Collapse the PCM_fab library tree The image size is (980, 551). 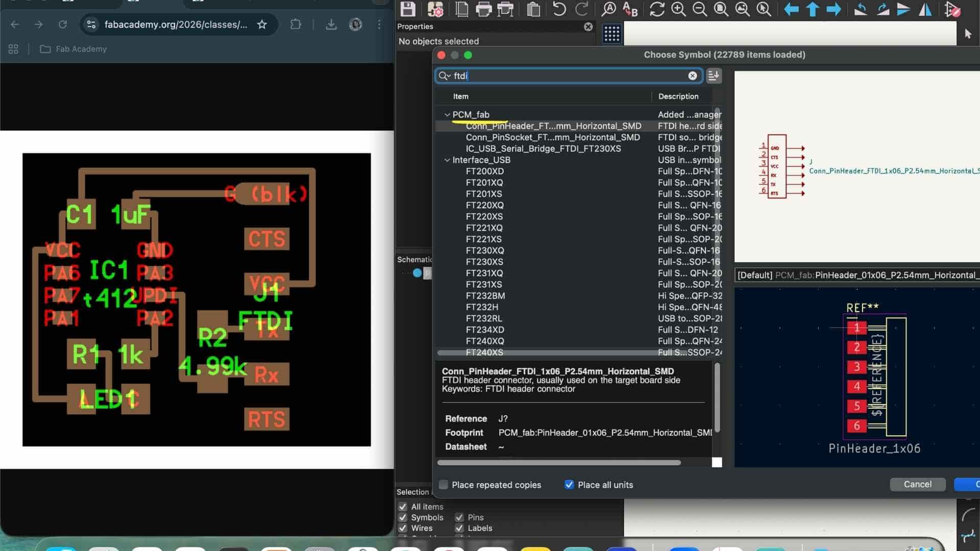(447, 115)
